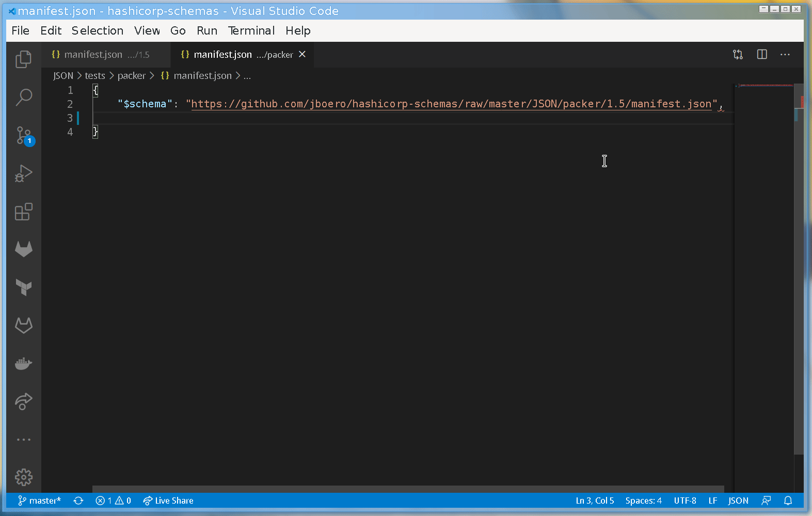Open the Go menu
The width and height of the screenshot is (812, 516).
(x=178, y=30)
